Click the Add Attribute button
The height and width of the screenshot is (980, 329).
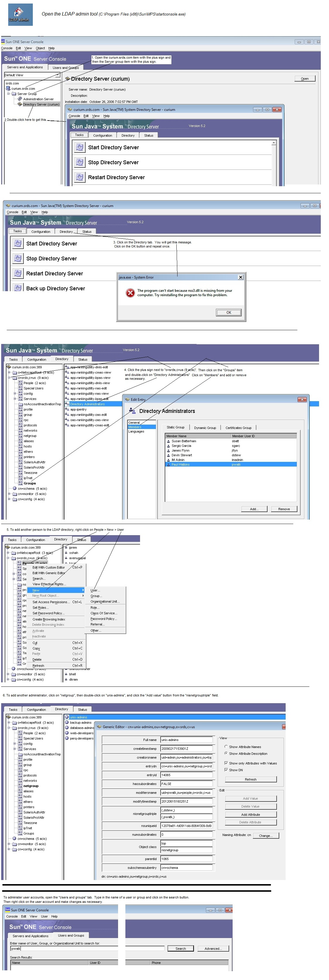pyautogui.click(x=250, y=815)
